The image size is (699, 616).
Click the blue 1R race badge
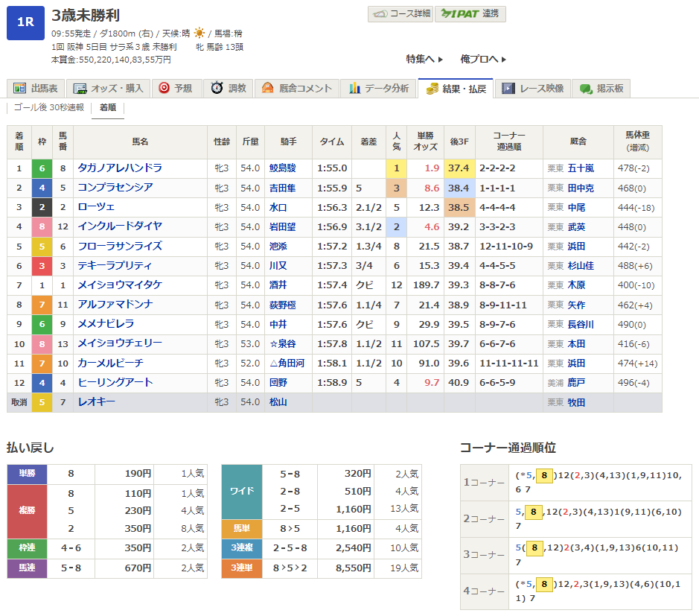(25, 22)
